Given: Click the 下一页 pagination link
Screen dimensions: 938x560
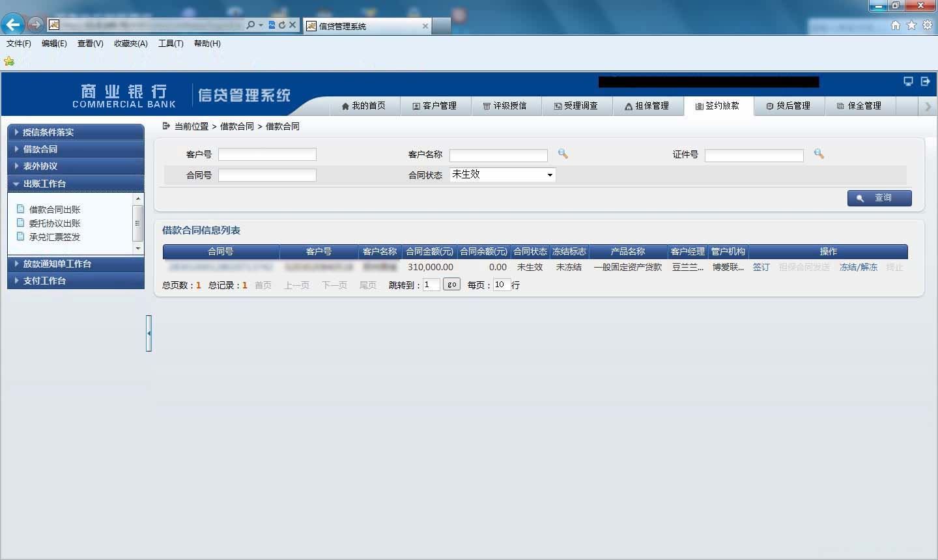Looking at the screenshot, I should [x=335, y=285].
